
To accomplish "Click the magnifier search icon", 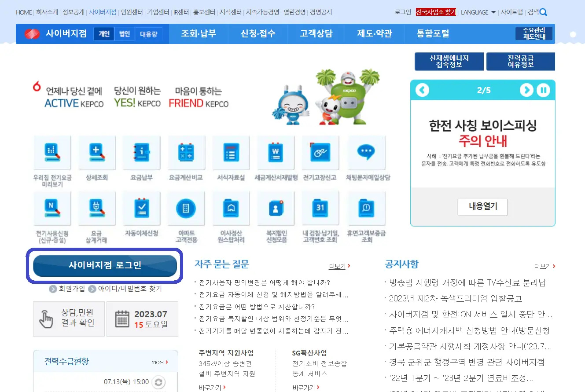I will [x=544, y=12].
